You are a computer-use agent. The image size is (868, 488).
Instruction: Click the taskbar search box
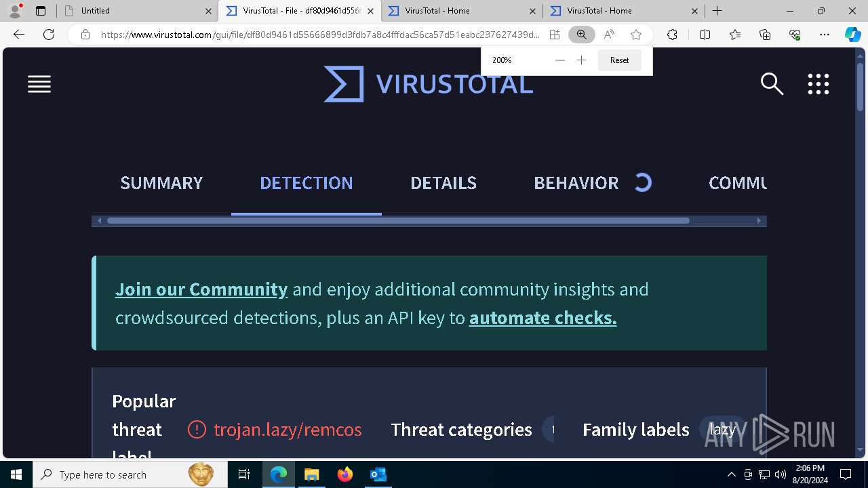pos(130,474)
